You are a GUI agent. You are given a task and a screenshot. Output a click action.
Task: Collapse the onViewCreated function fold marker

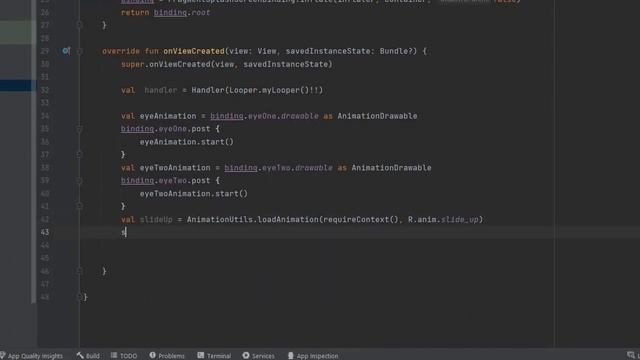pyautogui.click(x=80, y=51)
